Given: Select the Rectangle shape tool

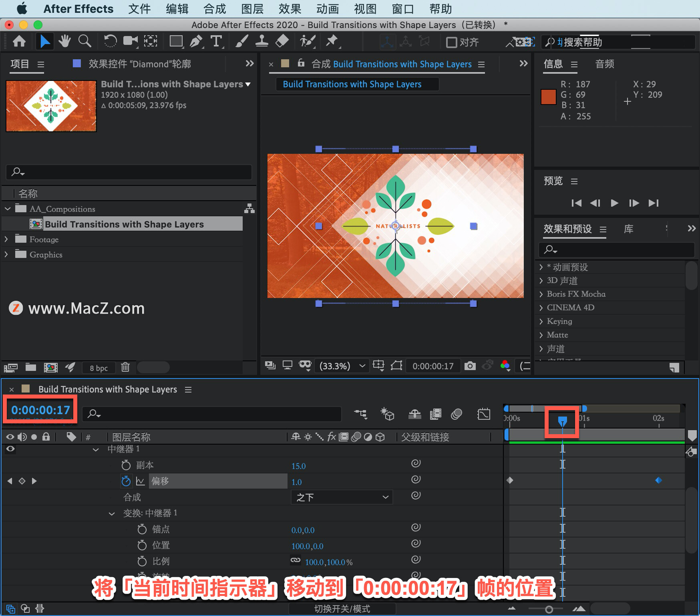Looking at the screenshot, I should (x=176, y=41).
